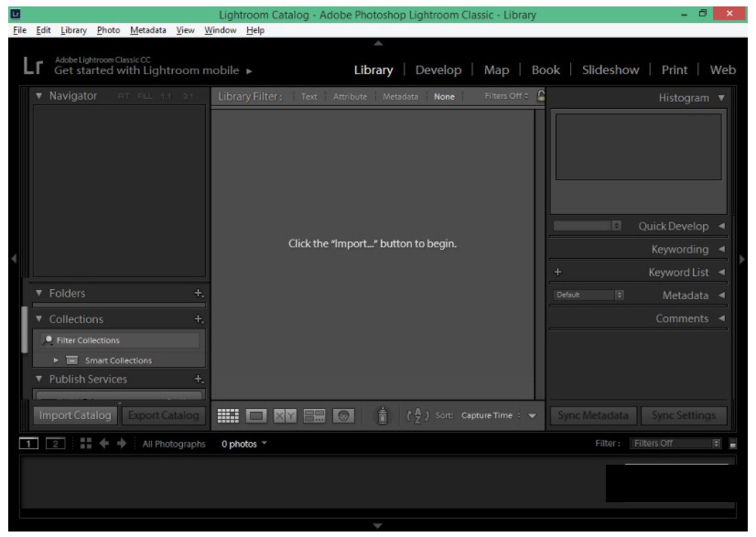Collapse the Publish Services panel
756x537 pixels.
coord(39,379)
